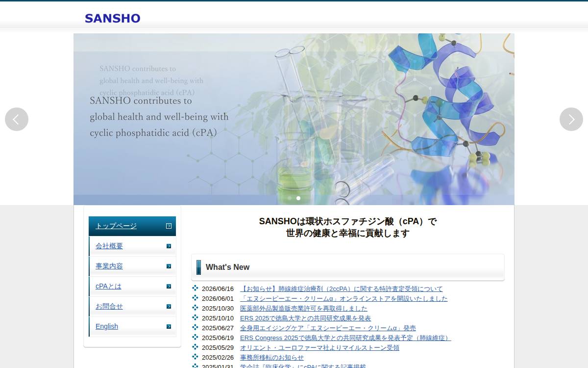
Task: Click the date 2025/06/27
Action: [x=218, y=328]
